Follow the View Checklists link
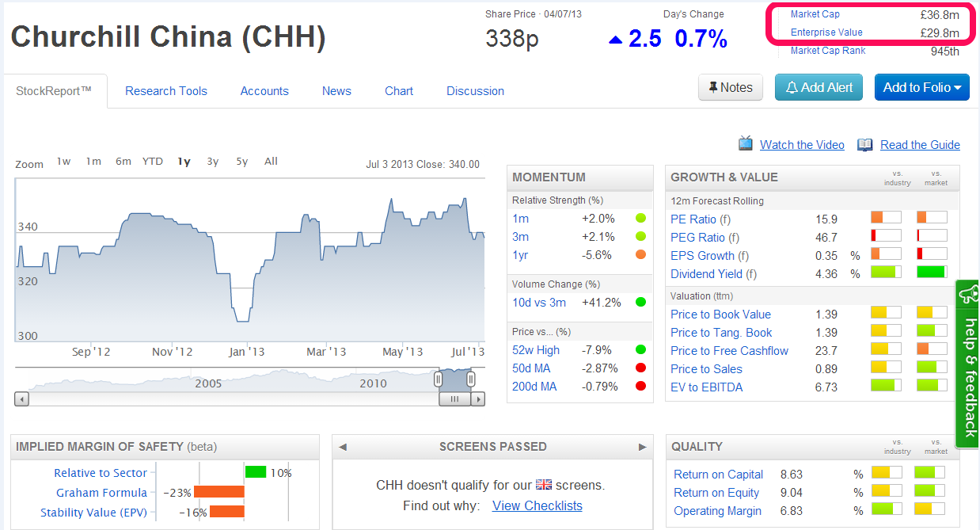The width and height of the screenshot is (980, 530). coord(537,505)
